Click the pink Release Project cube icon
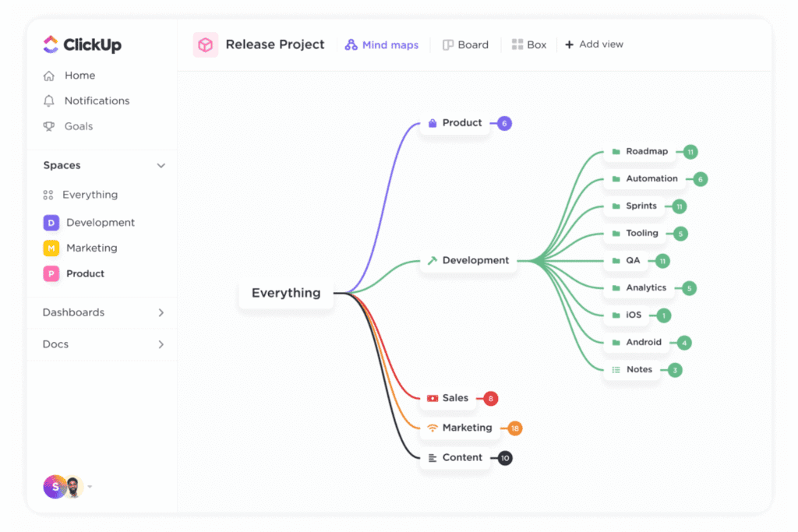This screenshot has height=532, width=798. [x=206, y=45]
